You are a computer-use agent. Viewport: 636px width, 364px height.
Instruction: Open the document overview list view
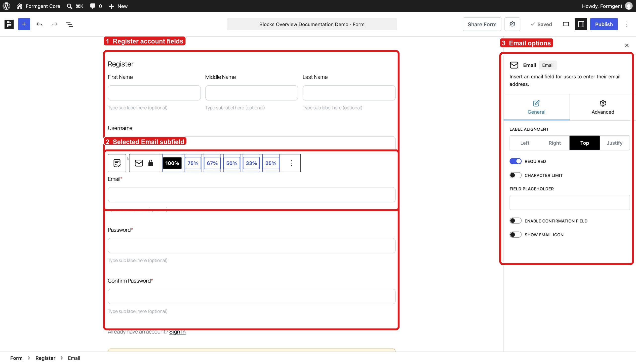(70, 24)
